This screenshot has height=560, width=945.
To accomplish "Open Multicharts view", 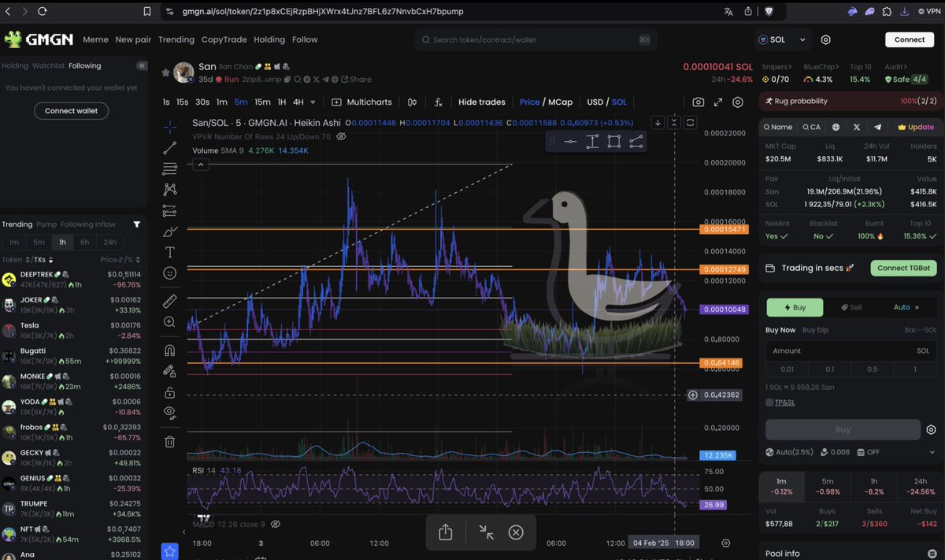I will coord(361,102).
